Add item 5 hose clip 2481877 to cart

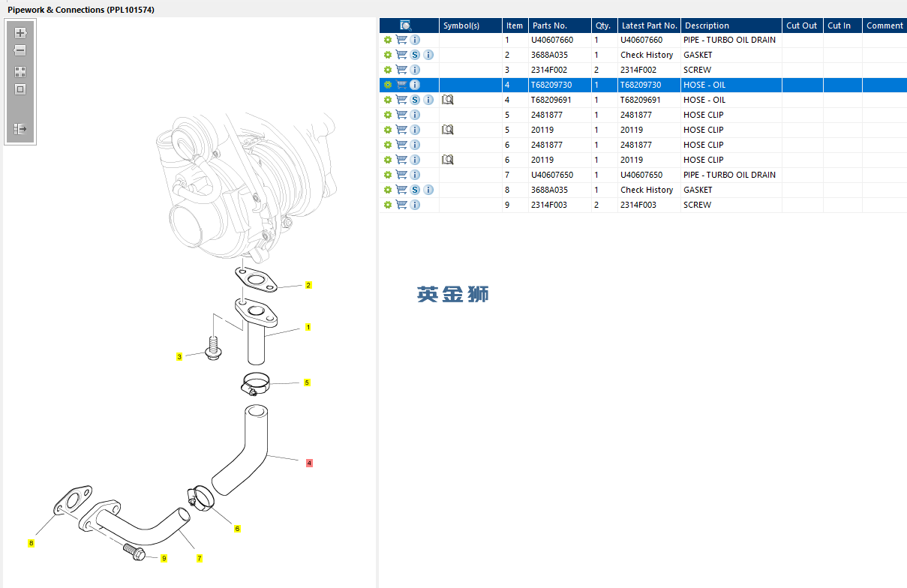tap(401, 115)
